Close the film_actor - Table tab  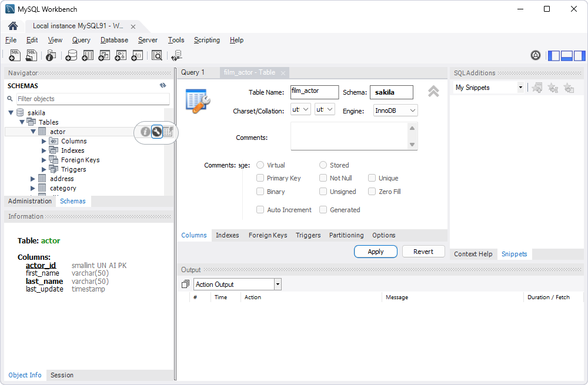click(283, 73)
